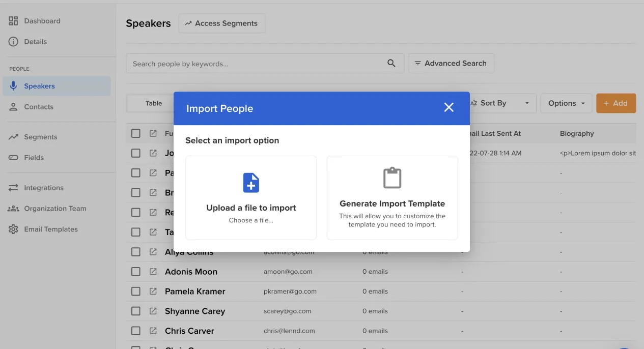Viewport: 644px width, 349px height.
Task: Open Details in sidebar
Action: [35, 42]
